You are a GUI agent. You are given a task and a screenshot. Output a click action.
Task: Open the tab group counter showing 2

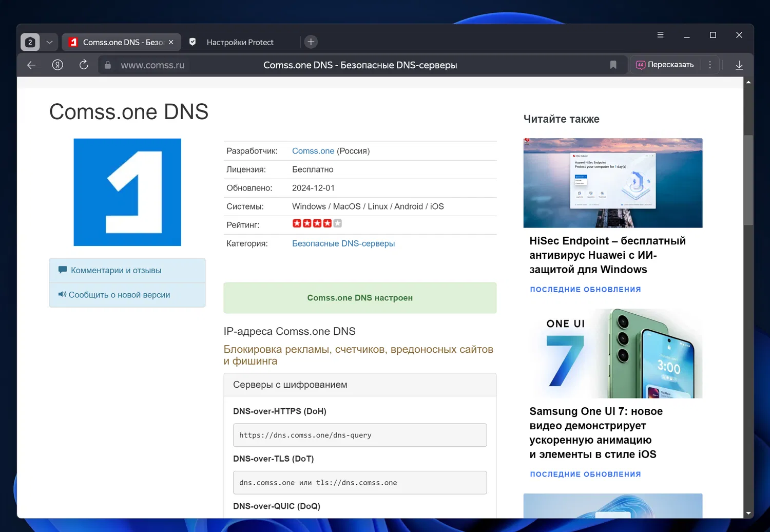(x=30, y=42)
